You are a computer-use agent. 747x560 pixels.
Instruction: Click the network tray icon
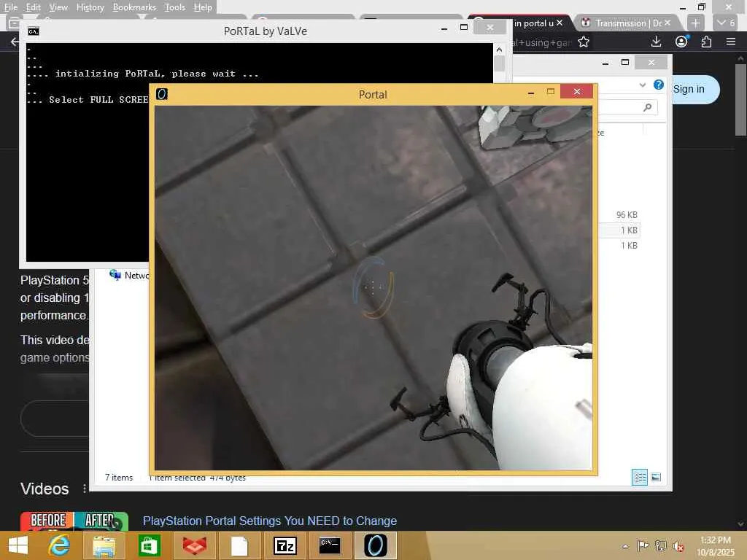(661, 545)
